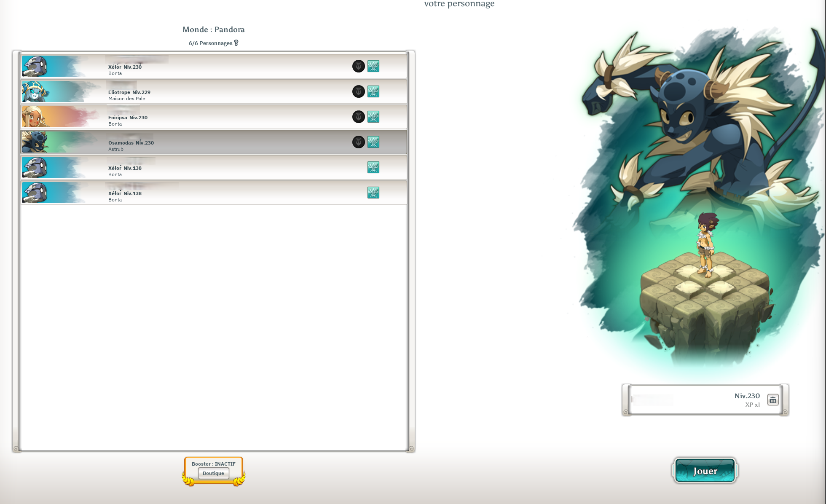
Task: Click the 'Eniripsa Niv.230' label
Action: click(128, 118)
